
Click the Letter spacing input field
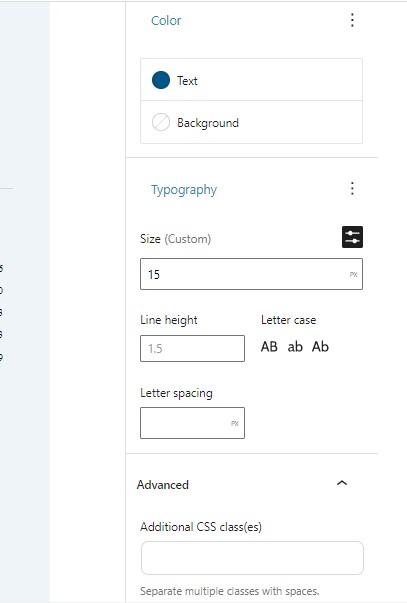[x=192, y=423]
